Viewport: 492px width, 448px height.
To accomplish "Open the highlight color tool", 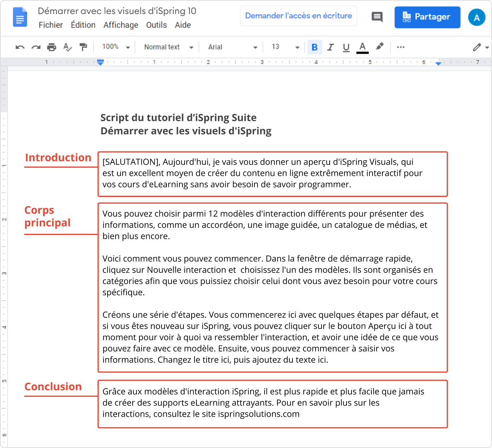I will click(380, 46).
